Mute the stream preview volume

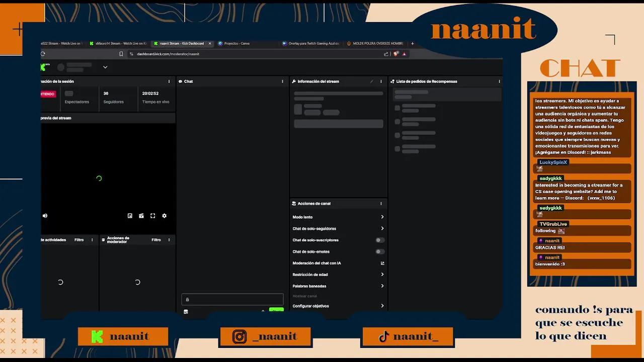click(x=45, y=216)
